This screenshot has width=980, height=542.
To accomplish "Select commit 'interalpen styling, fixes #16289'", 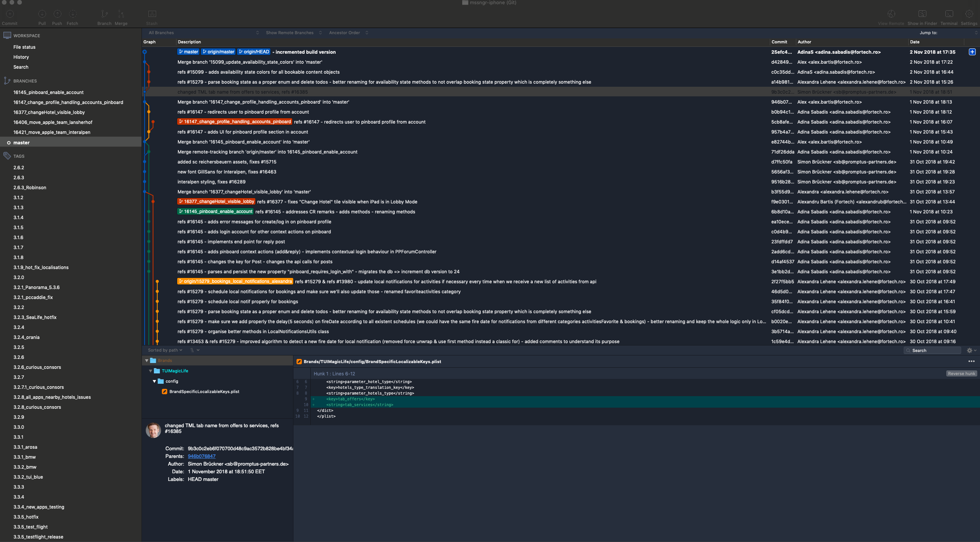I will 561,182.
